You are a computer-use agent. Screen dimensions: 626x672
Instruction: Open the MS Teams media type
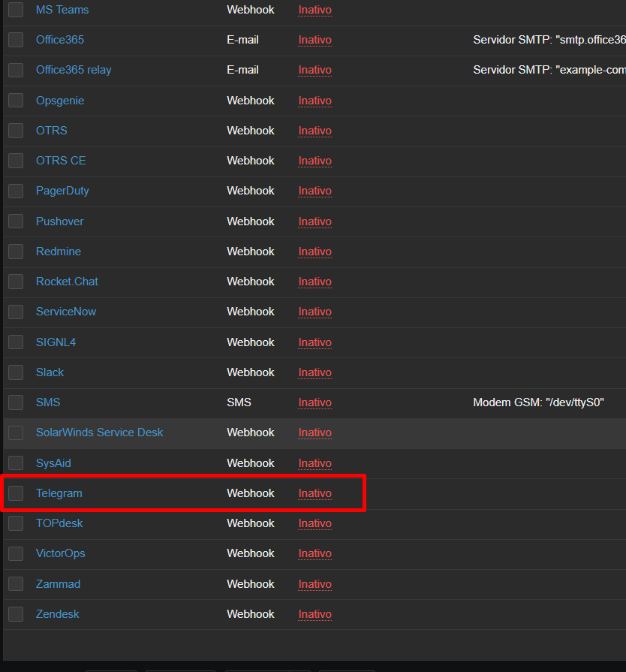[62, 10]
